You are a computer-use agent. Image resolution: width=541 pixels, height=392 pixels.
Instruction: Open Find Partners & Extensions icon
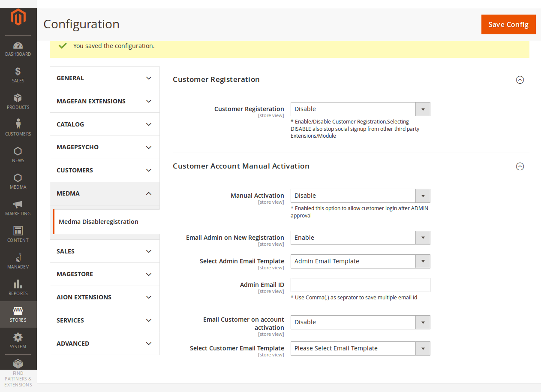18,364
